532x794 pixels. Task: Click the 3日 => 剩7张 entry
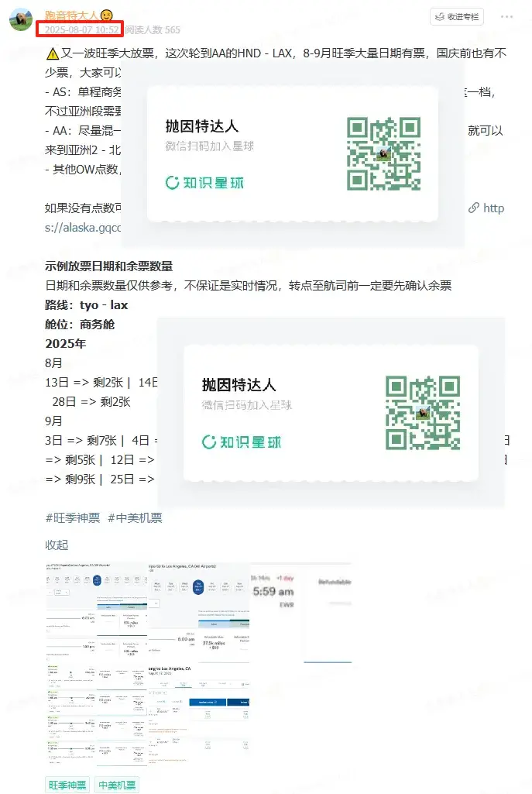[81, 441]
